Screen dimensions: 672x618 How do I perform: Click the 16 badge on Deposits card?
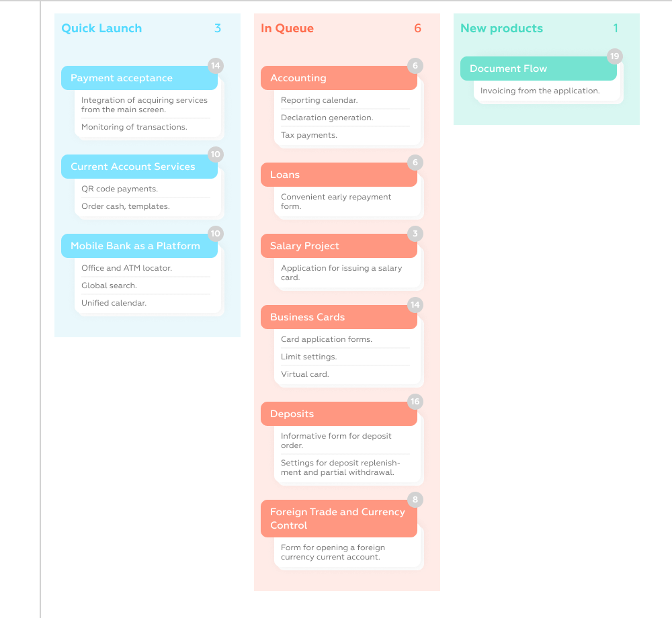[x=415, y=402]
